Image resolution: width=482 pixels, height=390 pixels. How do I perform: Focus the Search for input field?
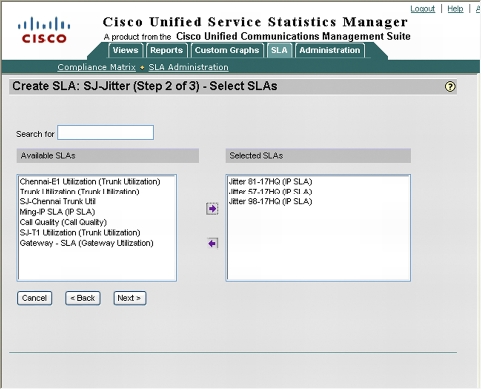pyautogui.click(x=105, y=133)
